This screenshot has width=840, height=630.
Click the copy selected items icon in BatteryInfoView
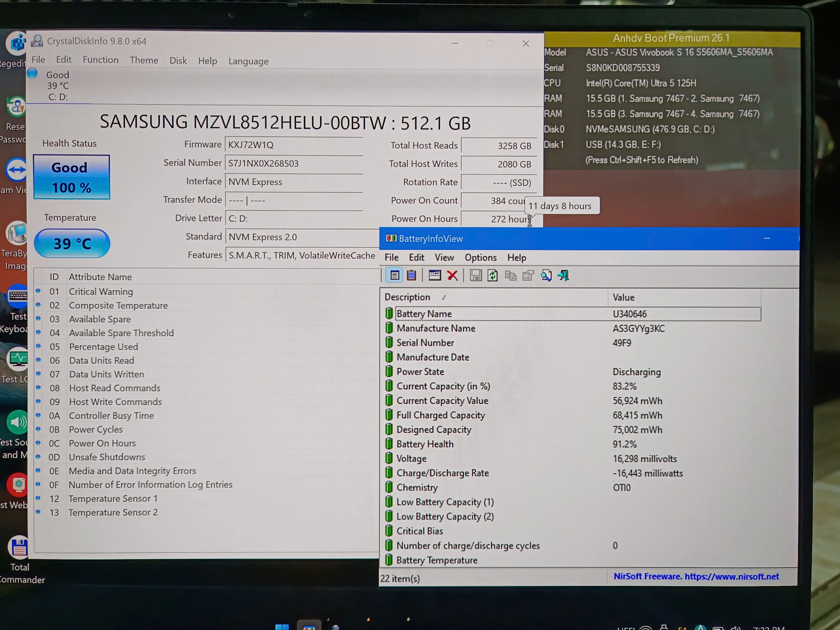point(510,276)
